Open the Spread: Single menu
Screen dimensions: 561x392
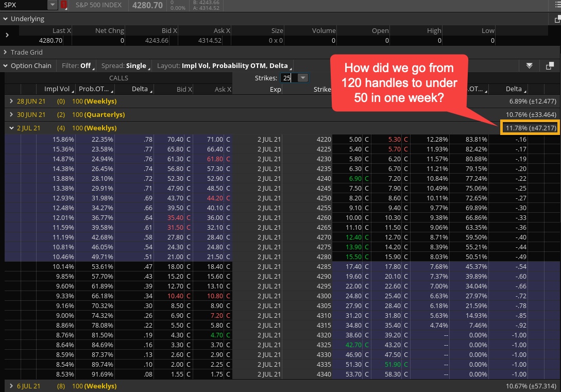click(x=125, y=66)
